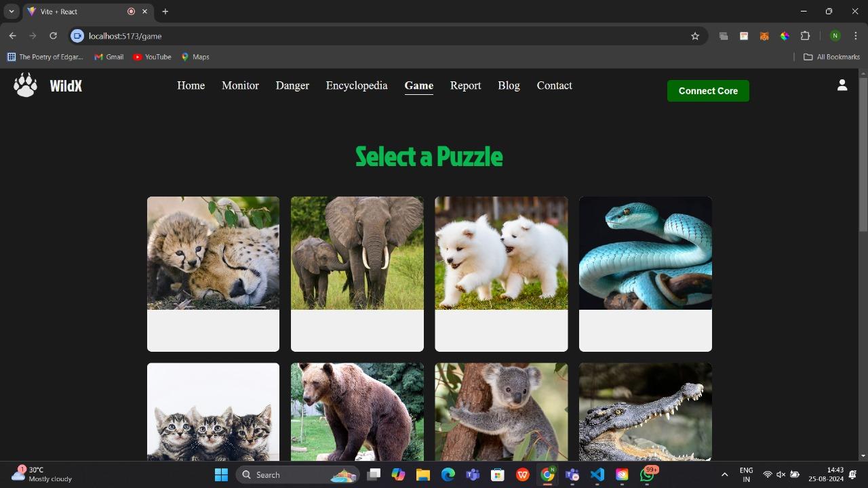Open the Extensions puzzle-piece menu
Screen dimensions: 868x488
click(806, 36)
